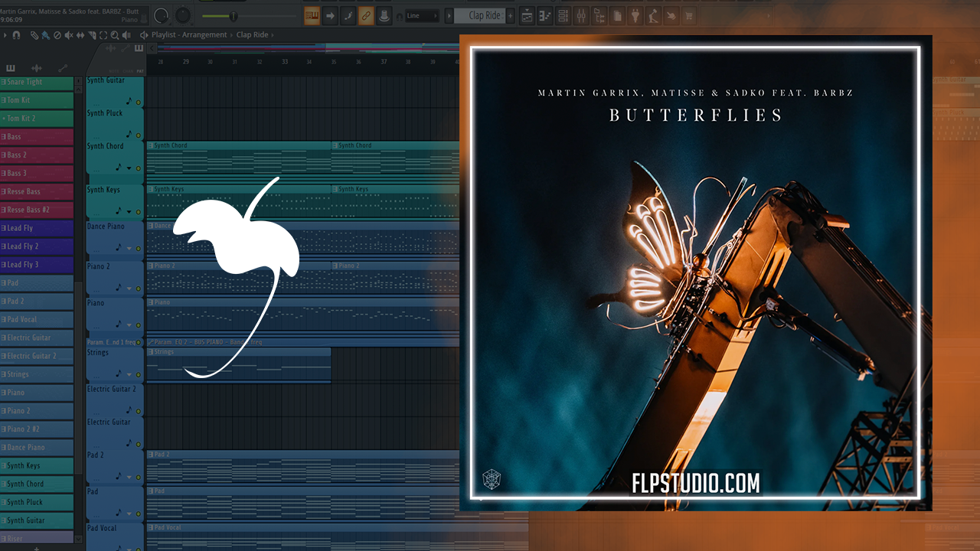Open the Piano roll from the toolbar
This screenshot has width=980, height=551.
(x=545, y=15)
